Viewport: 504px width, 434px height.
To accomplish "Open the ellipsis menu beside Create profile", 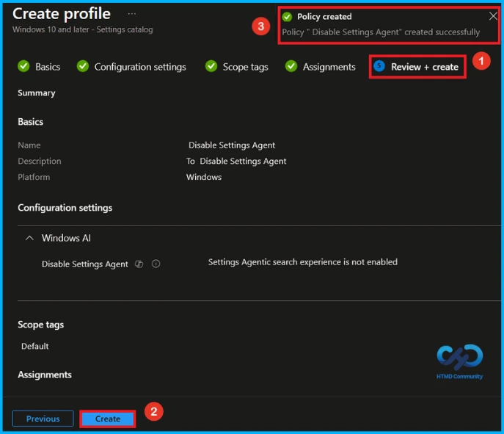I will click(132, 14).
